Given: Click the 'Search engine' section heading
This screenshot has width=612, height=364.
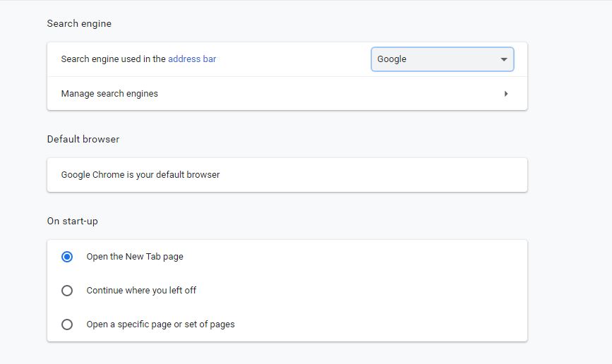Looking at the screenshot, I should (x=79, y=23).
